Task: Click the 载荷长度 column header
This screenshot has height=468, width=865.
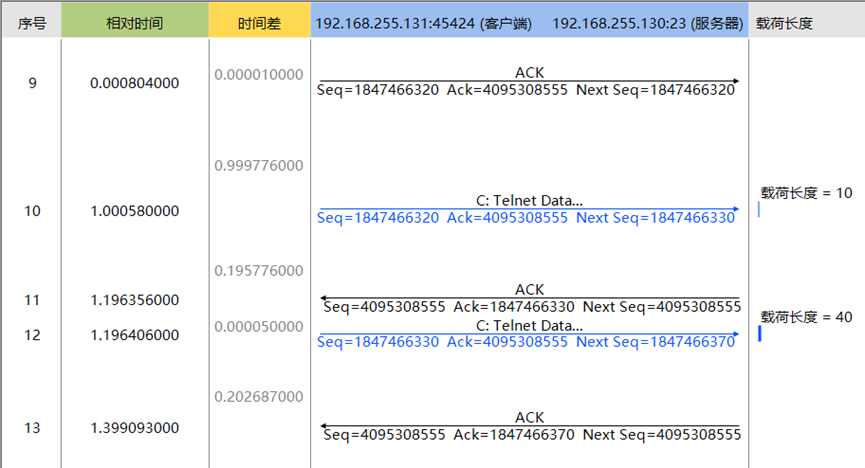Action: (x=784, y=22)
